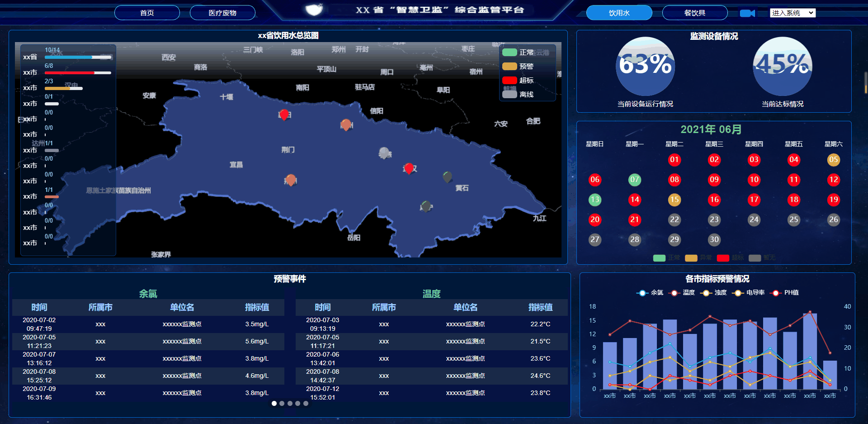Click the 45% compliance gauge

(x=783, y=66)
